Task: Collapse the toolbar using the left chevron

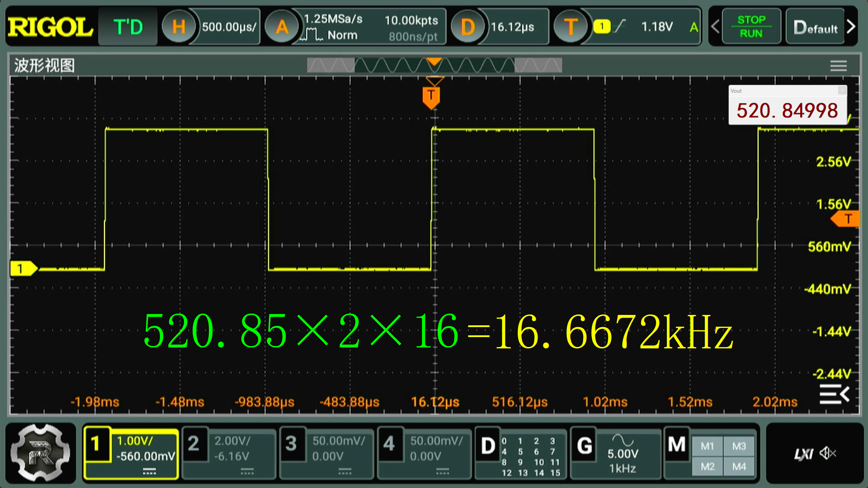Action: [x=715, y=26]
